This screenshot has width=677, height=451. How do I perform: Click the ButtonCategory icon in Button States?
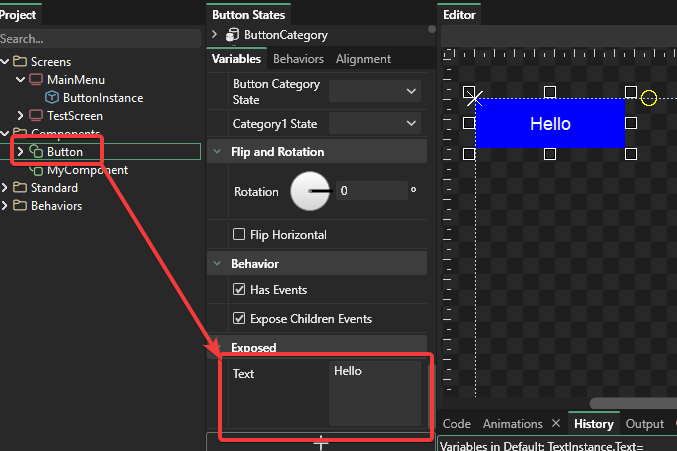click(x=233, y=35)
